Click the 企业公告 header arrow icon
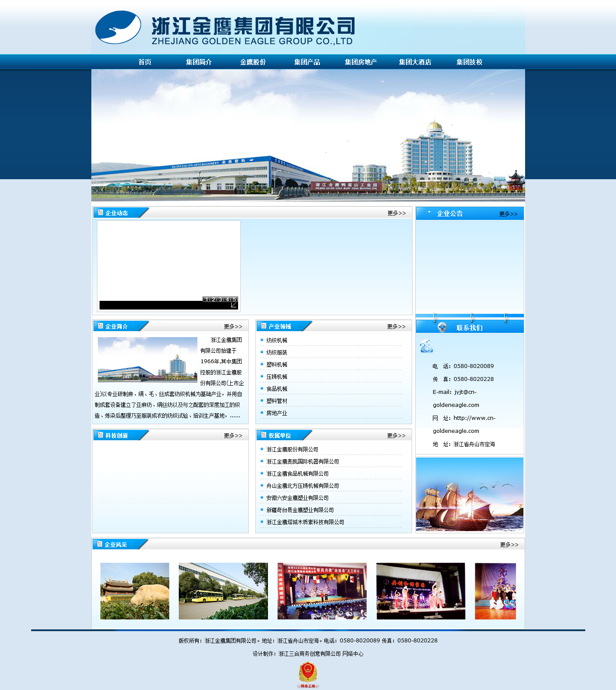 pos(429,212)
